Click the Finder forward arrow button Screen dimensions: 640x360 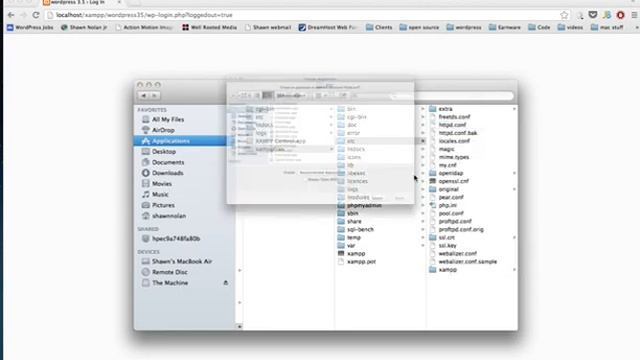tap(154, 96)
